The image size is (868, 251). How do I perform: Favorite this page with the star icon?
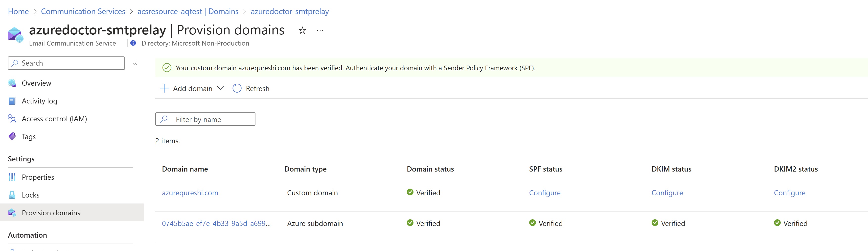click(302, 30)
